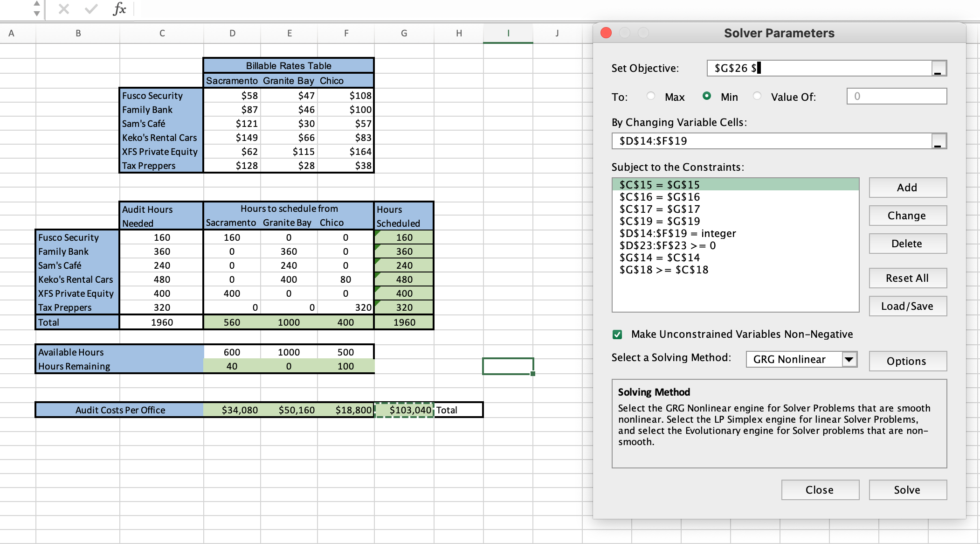Image resolution: width=980 pixels, height=544 pixels.
Task: Click the fx insert function icon
Action: click(x=119, y=9)
